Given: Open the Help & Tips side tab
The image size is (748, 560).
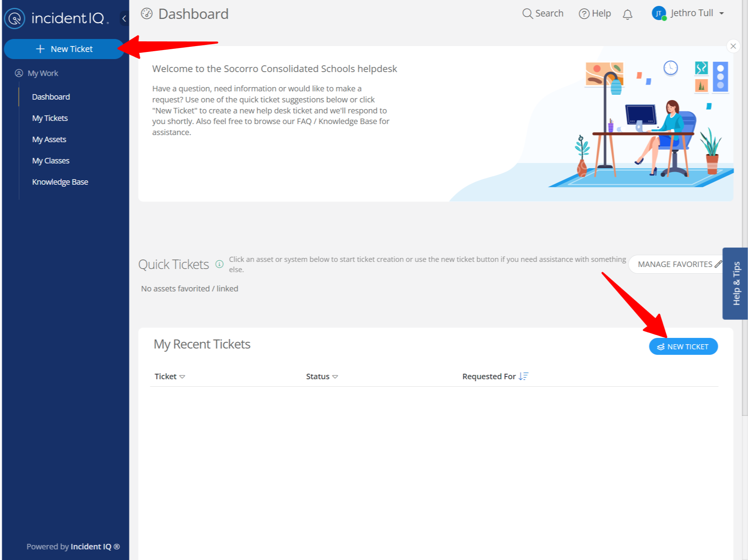Looking at the screenshot, I should pos(735,284).
